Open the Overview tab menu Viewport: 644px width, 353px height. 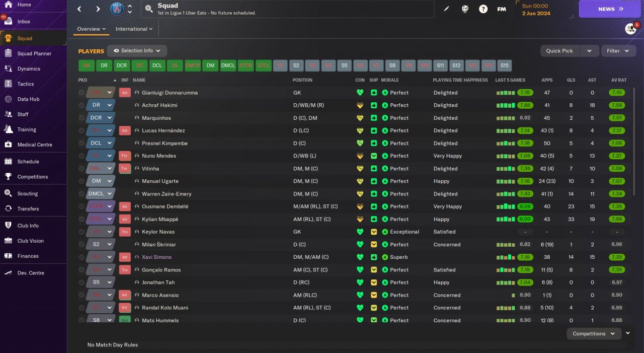click(x=92, y=29)
